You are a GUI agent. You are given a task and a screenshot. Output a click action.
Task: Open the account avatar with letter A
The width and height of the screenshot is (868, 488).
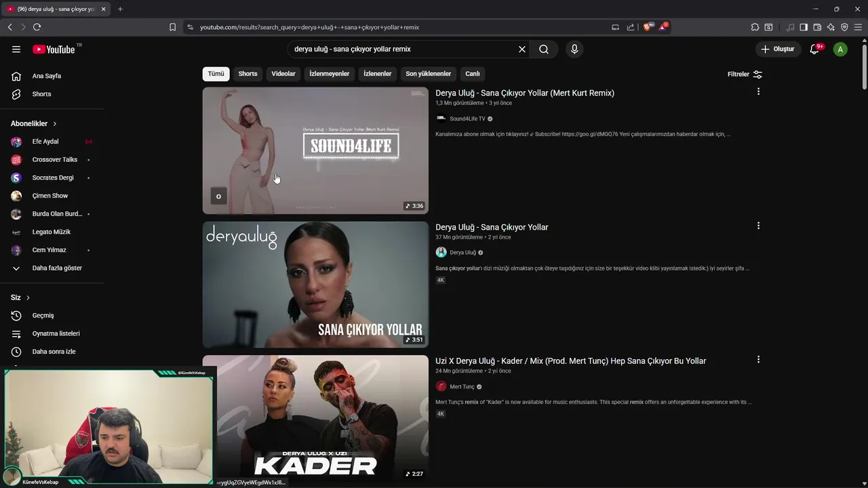(x=840, y=49)
